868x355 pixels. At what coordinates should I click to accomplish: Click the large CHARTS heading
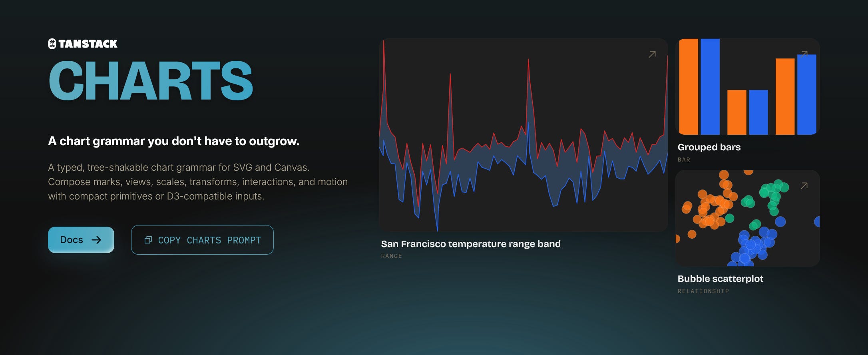pyautogui.click(x=151, y=81)
